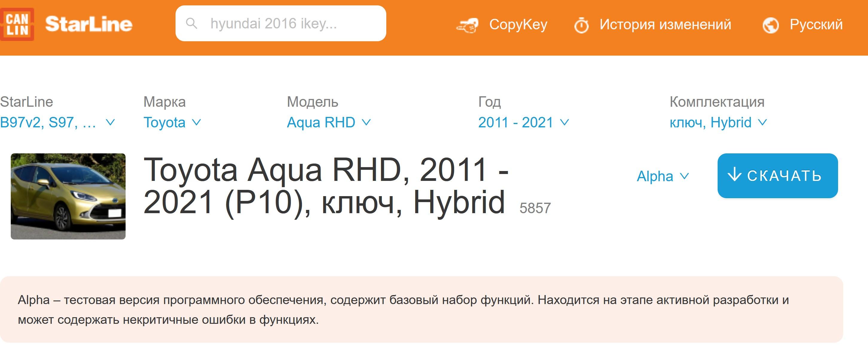Screen dimensions: 868x348
Task: Open История изменений menu item
Action: [x=665, y=24]
